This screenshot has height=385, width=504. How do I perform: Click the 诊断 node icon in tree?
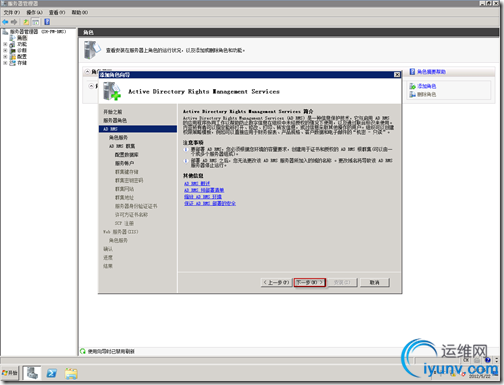point(13,50)
